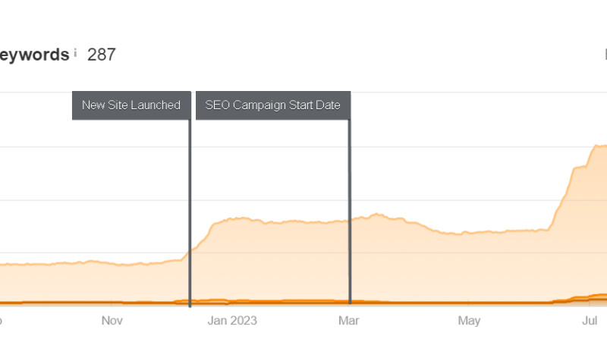The image size is (607, 364).
Task: Click the 287 keywords count
Action: pyautogui.click(x=101, y=55)
